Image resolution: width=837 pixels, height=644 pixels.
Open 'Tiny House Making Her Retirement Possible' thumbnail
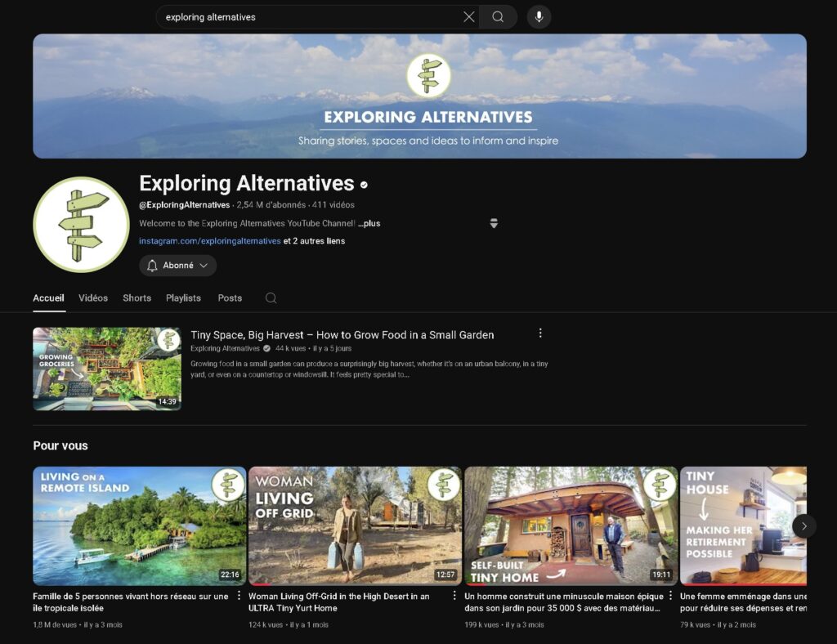tap(743, 526)
